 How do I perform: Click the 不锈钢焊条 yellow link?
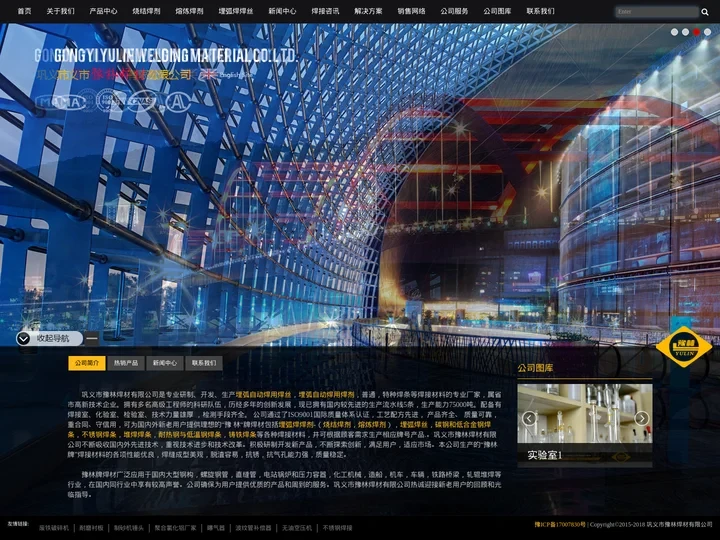click(99, 435)
